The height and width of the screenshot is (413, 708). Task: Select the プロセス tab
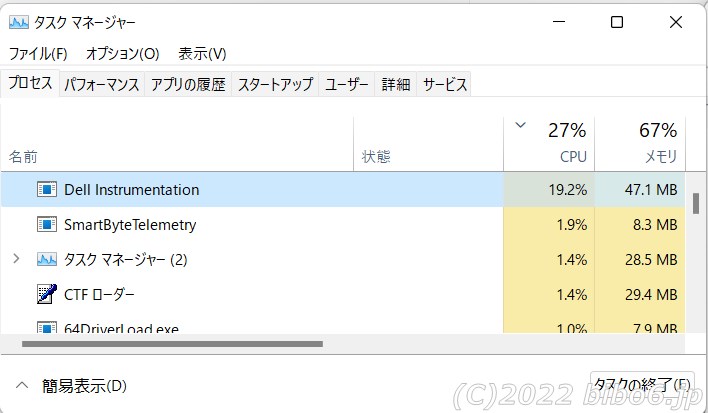click(x=30, y=83)
